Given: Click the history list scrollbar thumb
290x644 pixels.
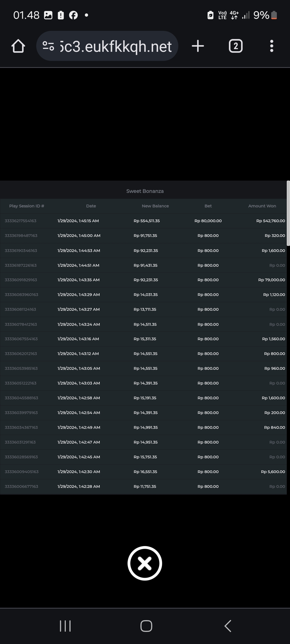Looking at the screenshot, I should coord(288,213).
